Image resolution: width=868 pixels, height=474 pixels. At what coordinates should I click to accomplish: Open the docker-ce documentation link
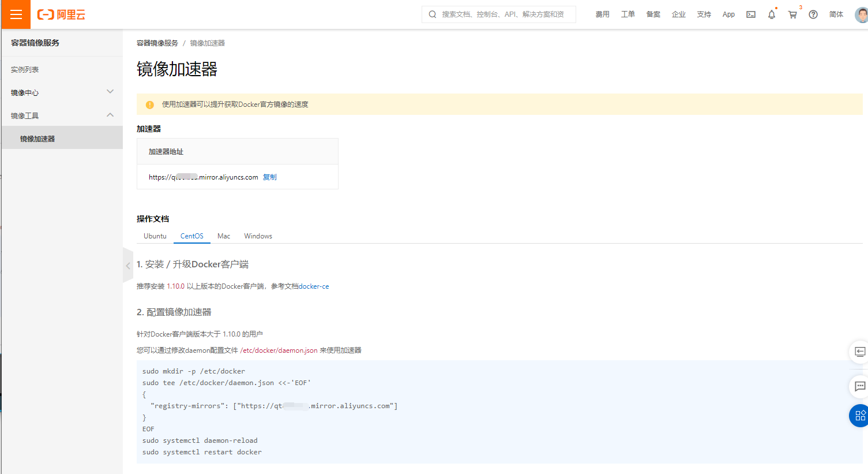[314, 286]
